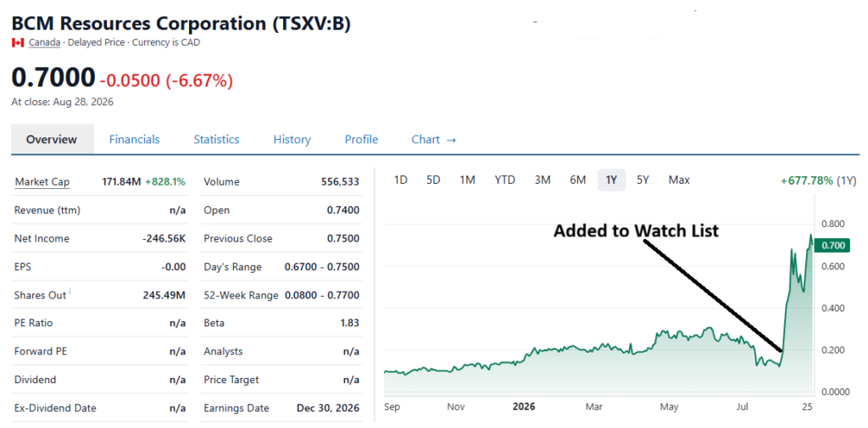The width and height of the screenshot is (868, 428).
Task: Select the 5Y chart range
Action: coord(643,180)
